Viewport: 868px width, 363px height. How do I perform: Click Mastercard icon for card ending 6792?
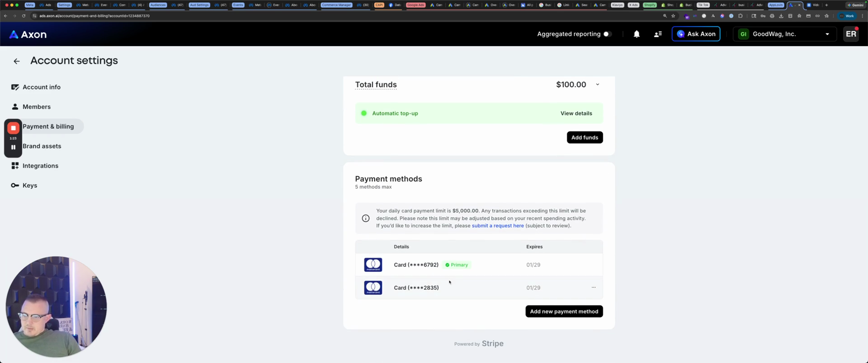(x=373, y=265)
